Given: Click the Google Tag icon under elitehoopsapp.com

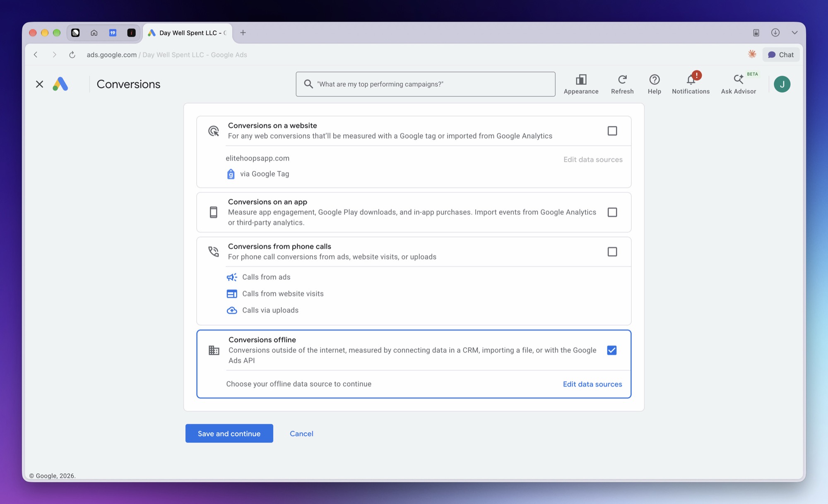Looking at the screenshot, I should (231, 174).
